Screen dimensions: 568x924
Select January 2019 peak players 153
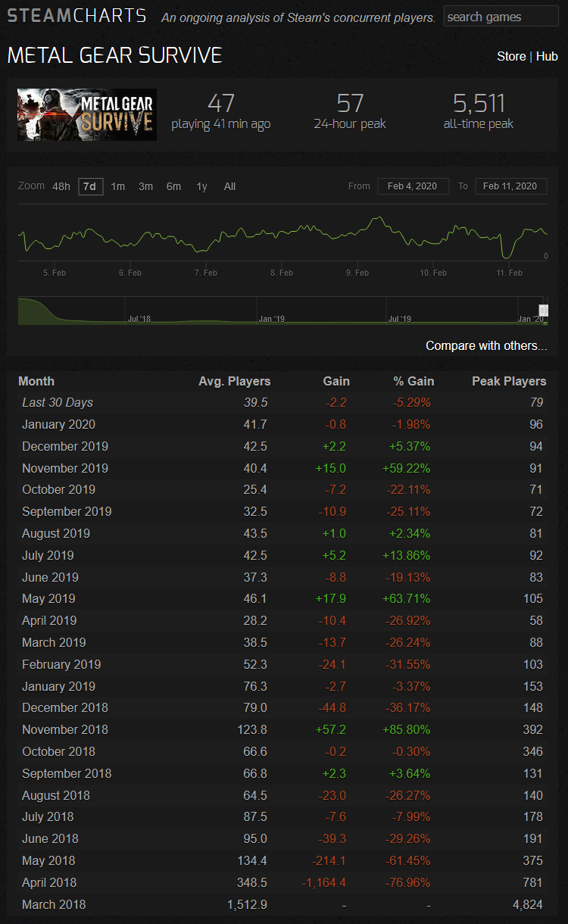[x=533, y=686]
